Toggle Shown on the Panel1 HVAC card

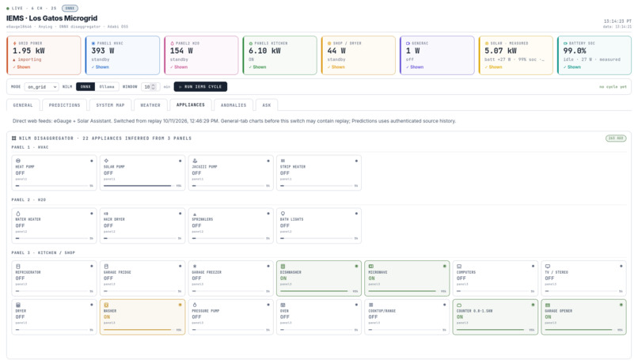click(100, 67)
